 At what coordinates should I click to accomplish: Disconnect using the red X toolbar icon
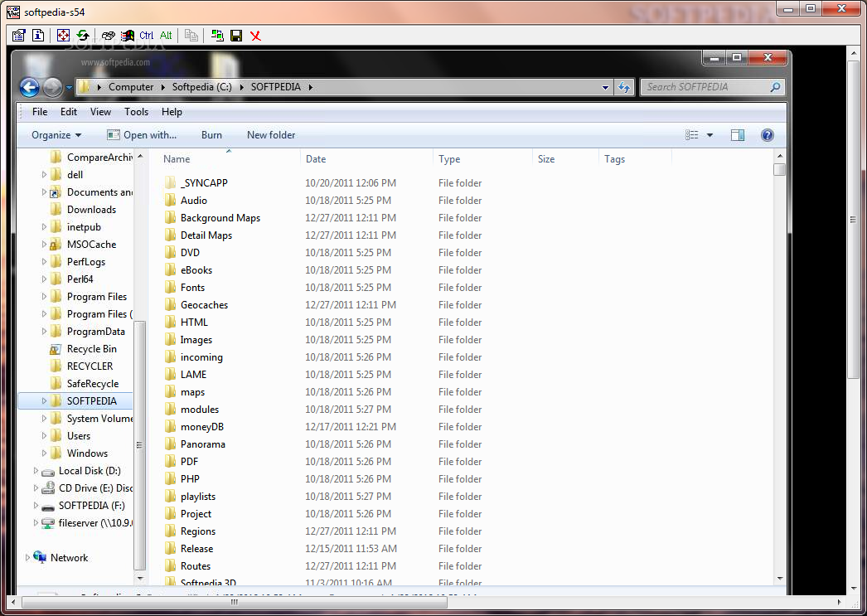tap(255, 36)
